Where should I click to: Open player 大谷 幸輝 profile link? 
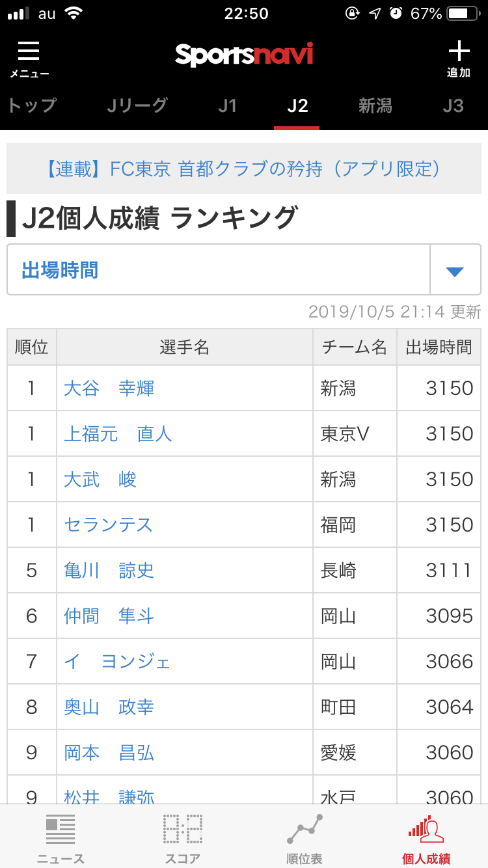[109, 388]
